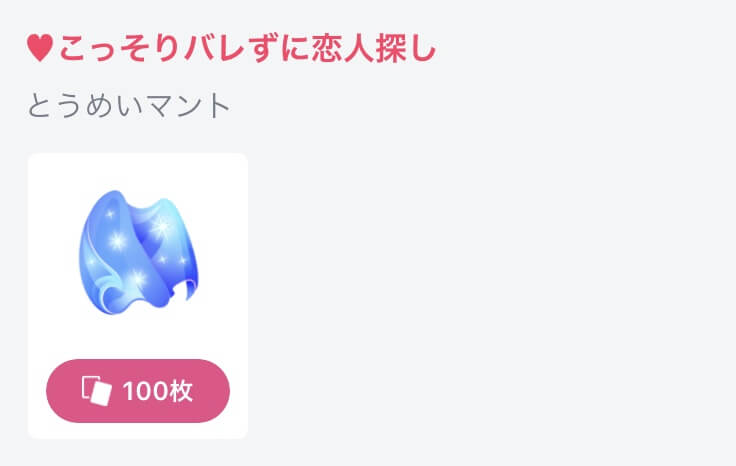The image size is (736, 466).
Task: Click the 100枚 label text in the button
Action: pos(158,391)
